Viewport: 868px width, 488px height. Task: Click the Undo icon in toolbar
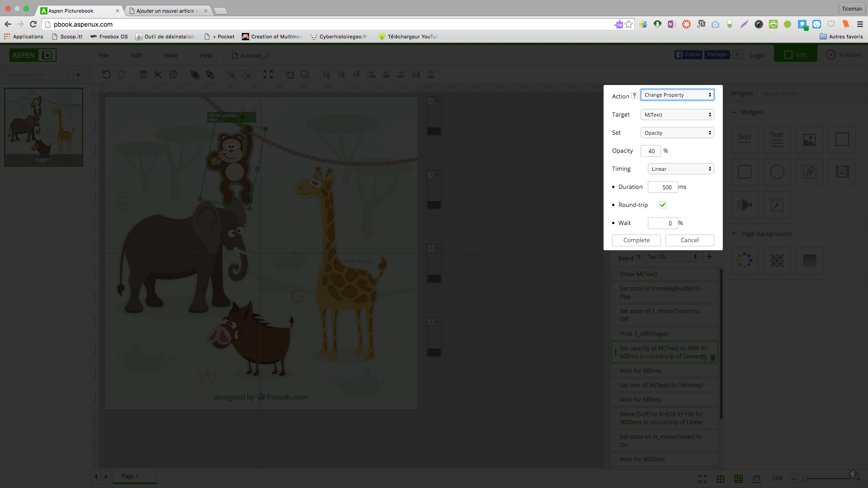[106, 75]
